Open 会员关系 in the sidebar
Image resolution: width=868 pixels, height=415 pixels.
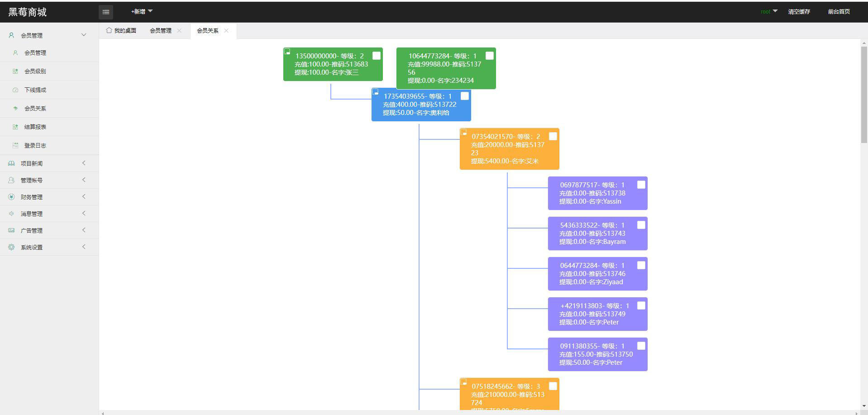[x=35, y=109]
